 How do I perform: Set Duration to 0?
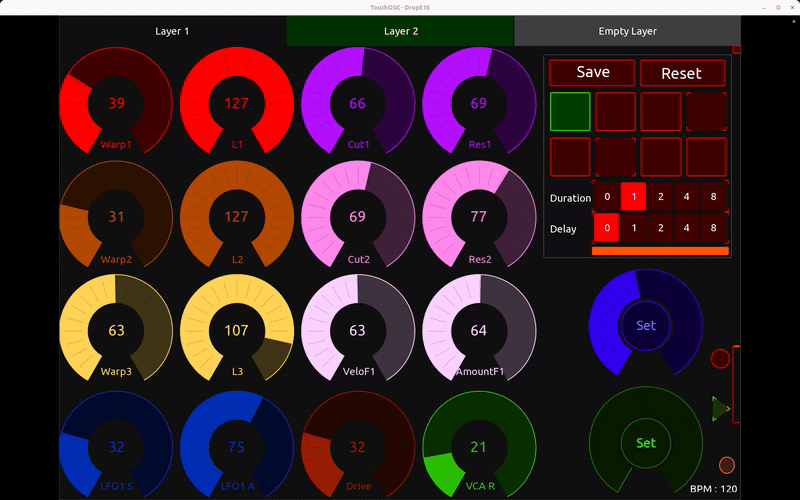tap(607, 196)
